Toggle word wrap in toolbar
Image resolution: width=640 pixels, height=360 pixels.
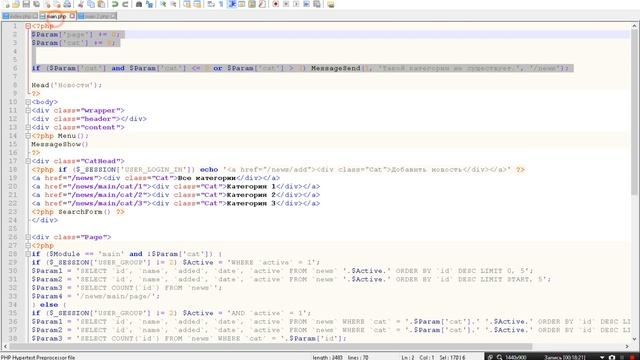click(211, 4)
